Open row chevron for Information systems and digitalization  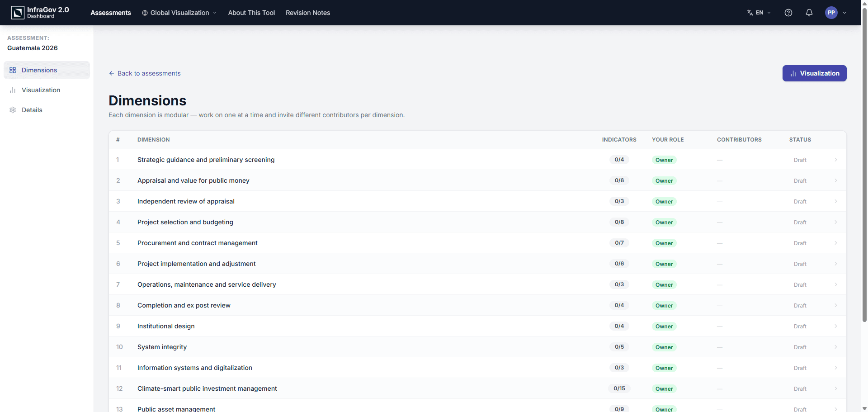(835, 368)
